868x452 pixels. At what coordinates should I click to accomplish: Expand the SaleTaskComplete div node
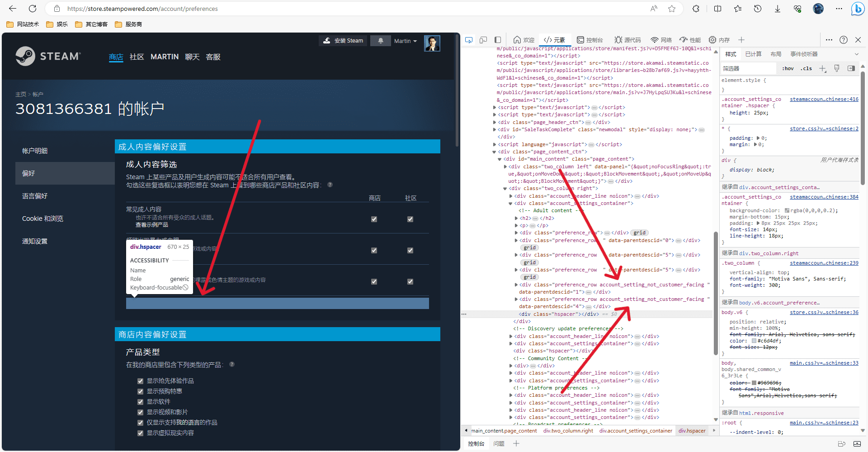click(495, 129)
